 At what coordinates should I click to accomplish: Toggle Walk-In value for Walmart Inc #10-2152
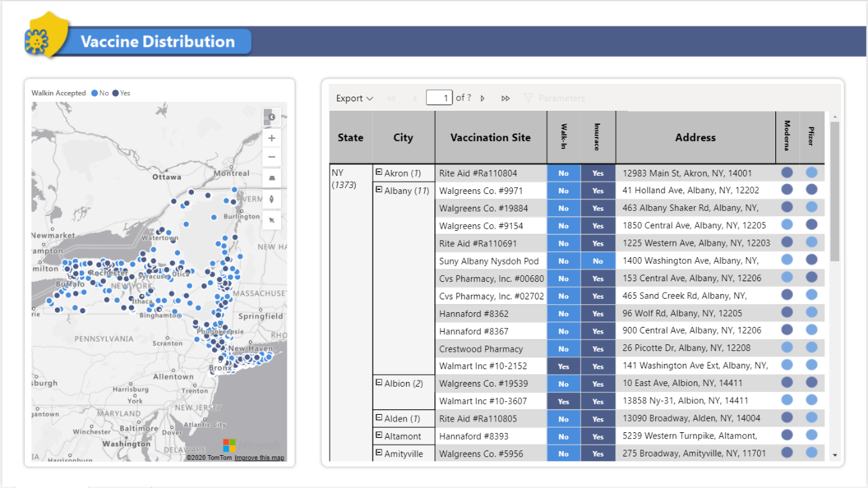(x=564, y=366)
